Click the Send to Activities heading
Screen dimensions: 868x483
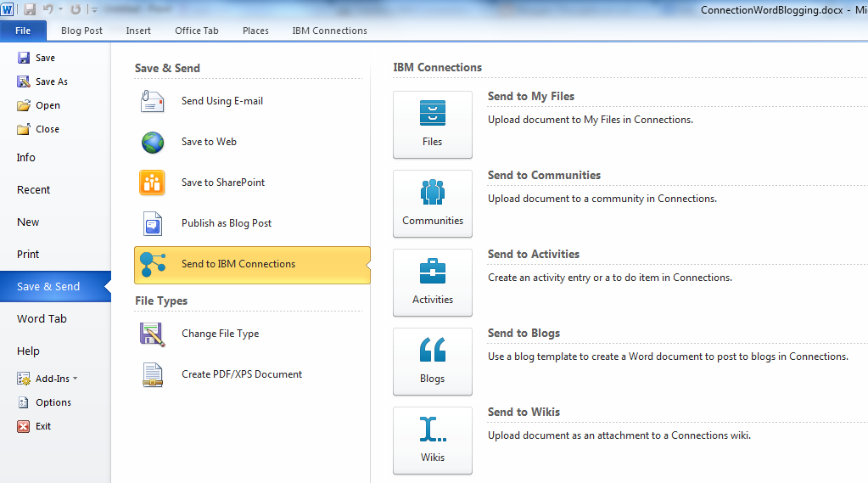534,255
